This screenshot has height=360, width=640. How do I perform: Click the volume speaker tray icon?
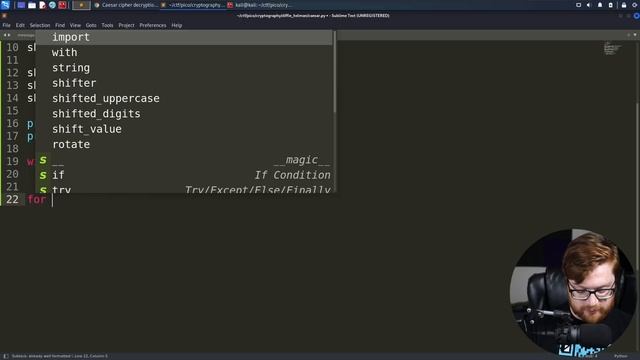tap(589, 5)
